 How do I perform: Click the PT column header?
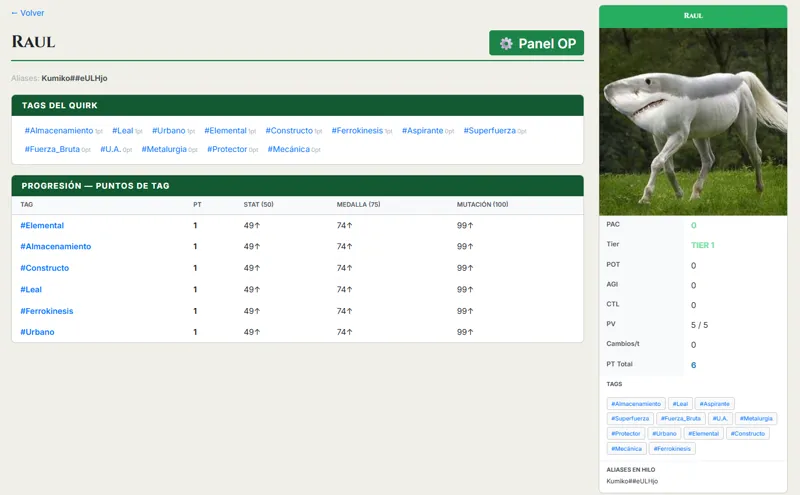coord(197,204)
